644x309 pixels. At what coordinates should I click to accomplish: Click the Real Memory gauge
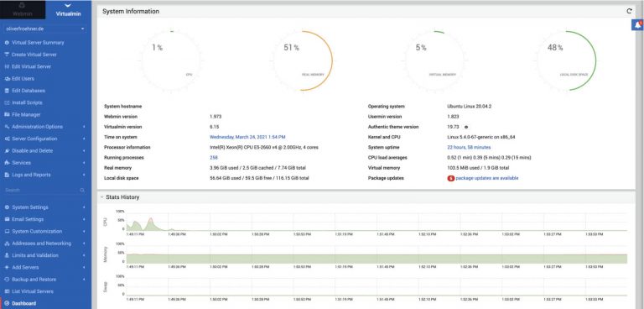(x=303, y=60)
